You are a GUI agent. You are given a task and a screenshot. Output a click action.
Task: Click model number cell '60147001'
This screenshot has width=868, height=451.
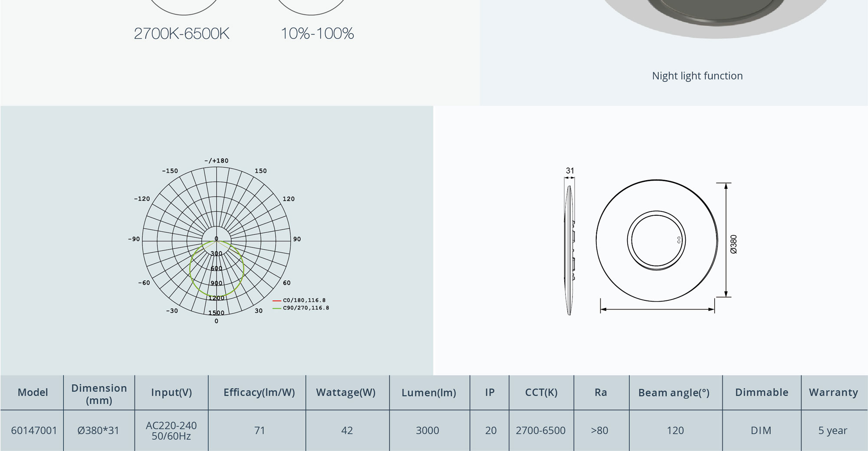point(34,431)
